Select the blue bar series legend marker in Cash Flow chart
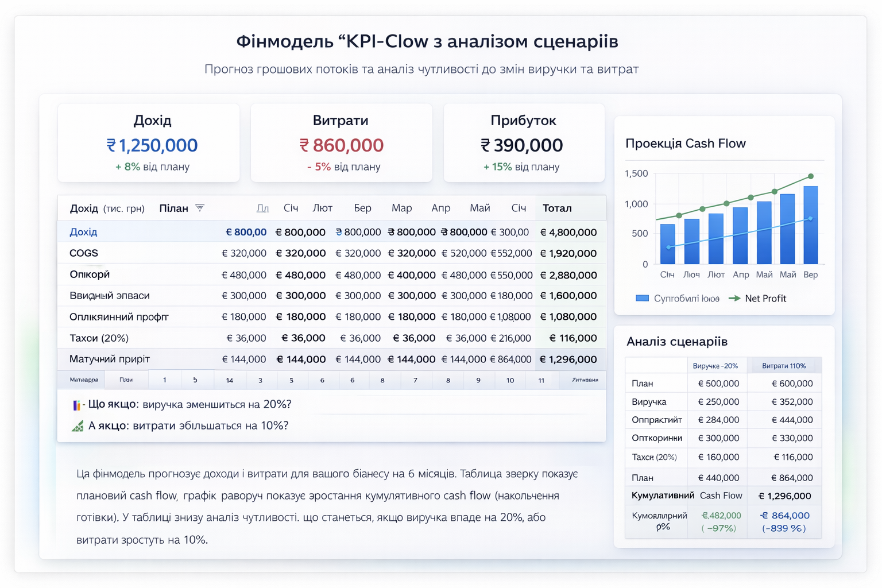 pyautogui.click(x=641, y=298)
